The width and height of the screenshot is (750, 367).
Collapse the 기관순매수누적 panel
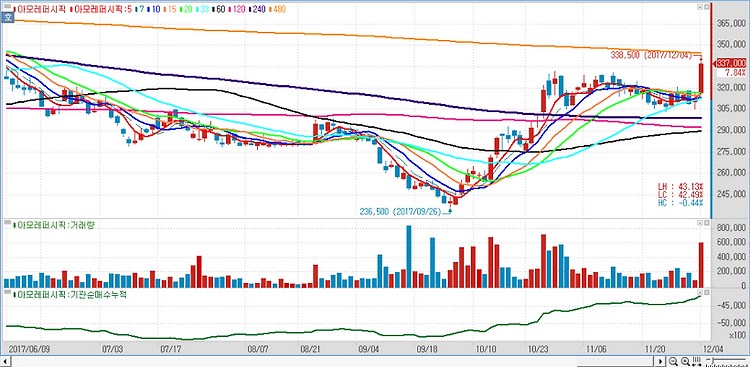click(x=699, y=291)
